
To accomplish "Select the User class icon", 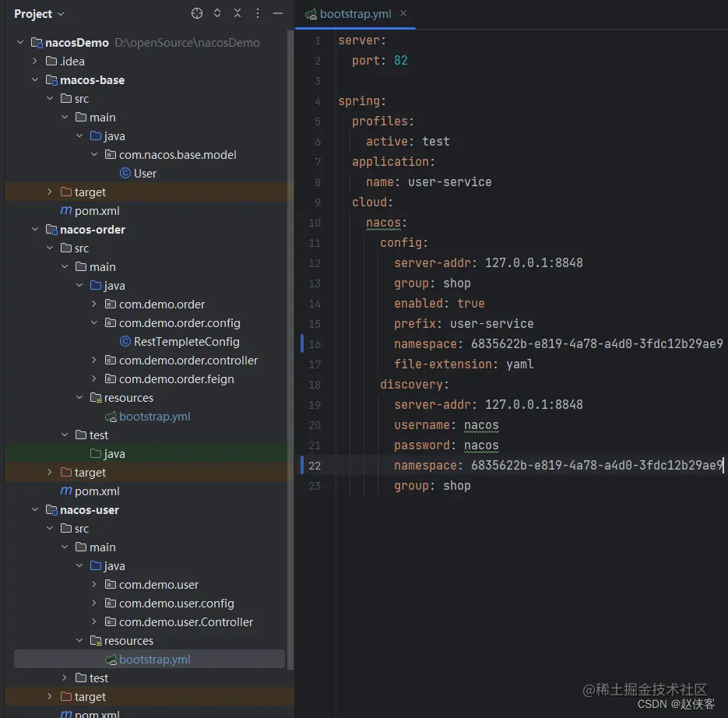I will pyautogui.click(x=125, y=173).
